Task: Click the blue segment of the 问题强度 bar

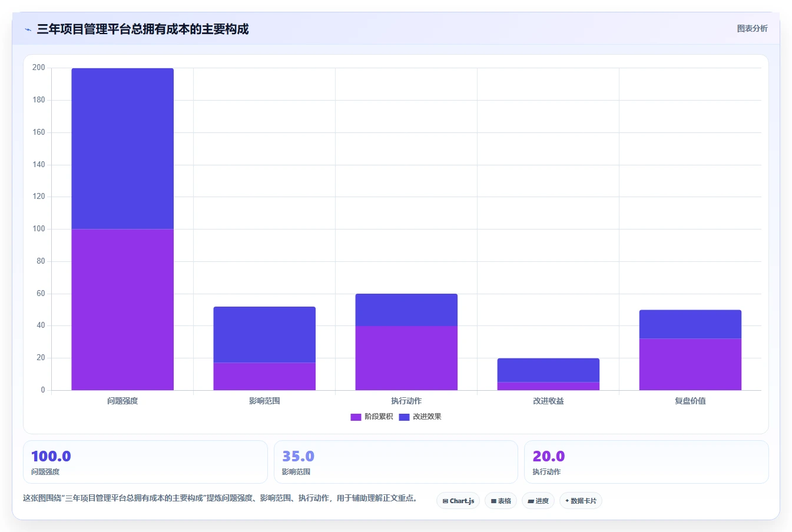Action: (x=122, y=148)
